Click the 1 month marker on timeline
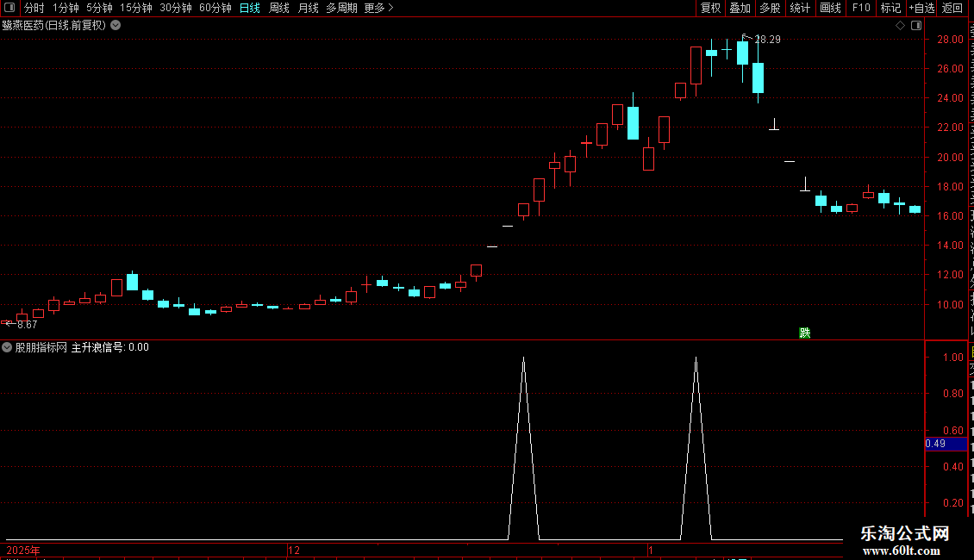Viewport: 974px width, 560px height. [x=651, y=550]
